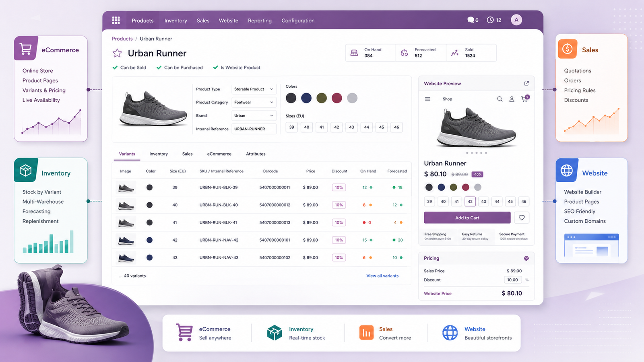
Task: Select size 46 in Sizes (EU)
Action: pos(396,127)
